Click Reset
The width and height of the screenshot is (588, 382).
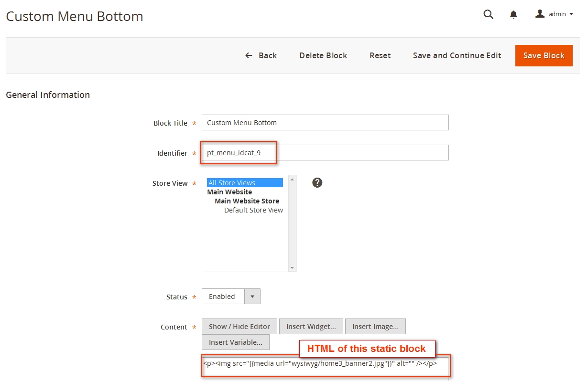click(380, 55)
